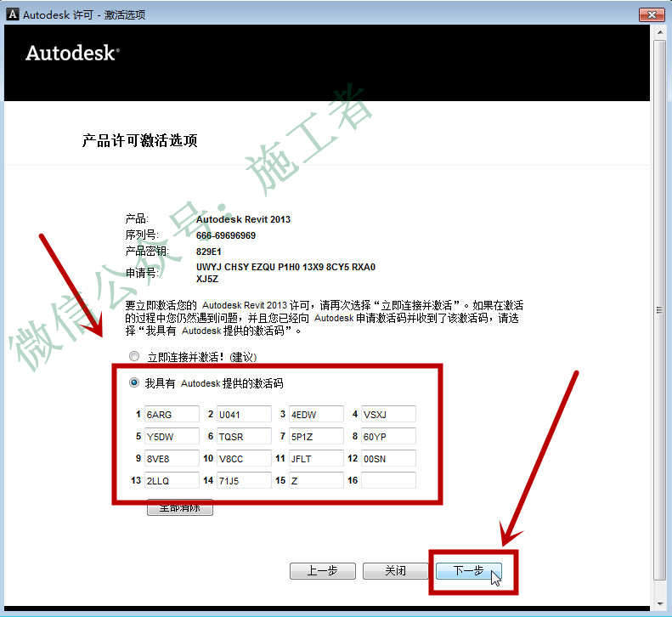This screenshot has width=672, height=617.
Task: Click activation code field 14 containing 71J5
Action: pos(244,481)
